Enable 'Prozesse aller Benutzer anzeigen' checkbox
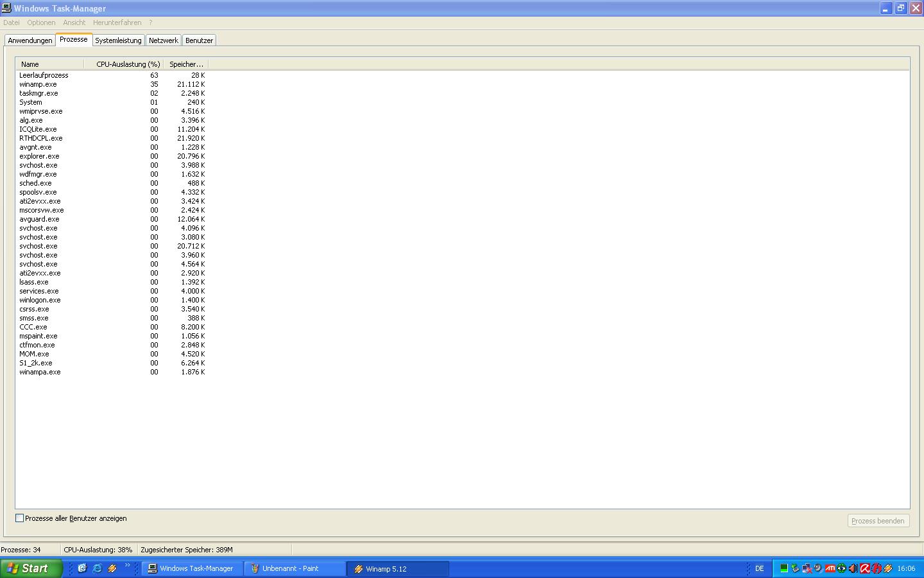The width and height of the screenshot is (924, 578). tap(20, 518)
